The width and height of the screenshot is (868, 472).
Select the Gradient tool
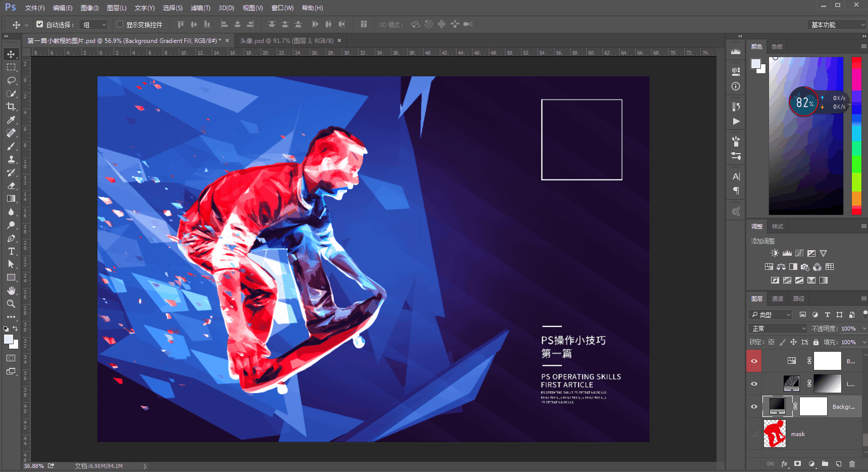11,199
